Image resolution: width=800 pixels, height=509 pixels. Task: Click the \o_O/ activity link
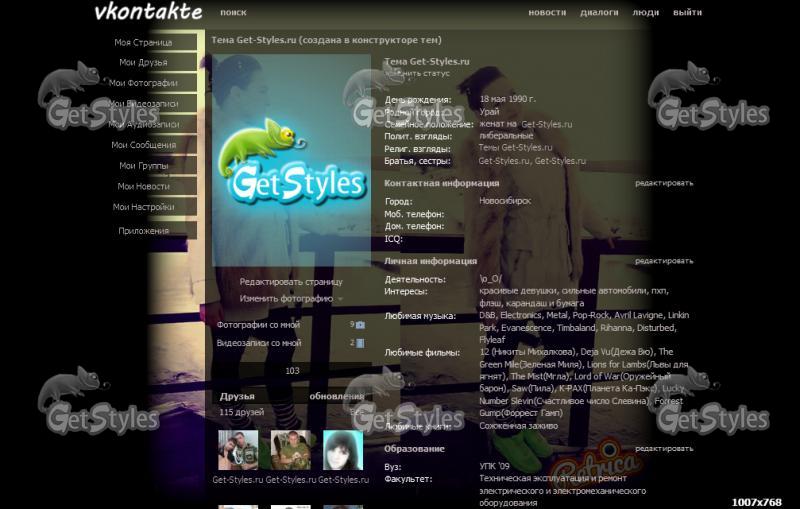click(490, 278)
